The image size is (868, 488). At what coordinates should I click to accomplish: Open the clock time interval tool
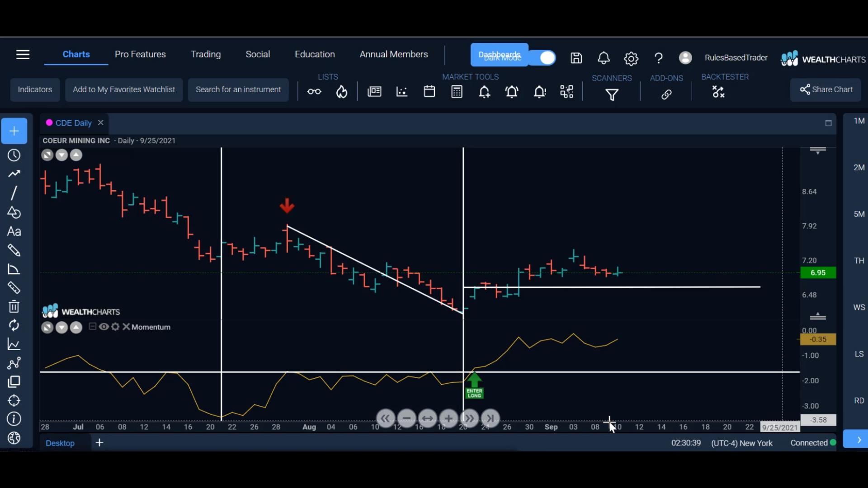[14, 155]
